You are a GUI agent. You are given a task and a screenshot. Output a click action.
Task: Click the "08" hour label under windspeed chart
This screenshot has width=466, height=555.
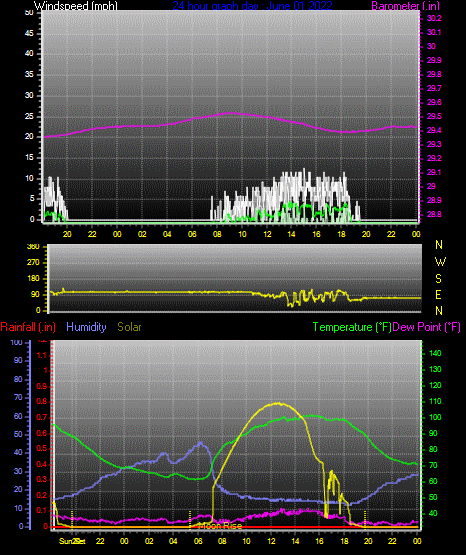point(217,234)
